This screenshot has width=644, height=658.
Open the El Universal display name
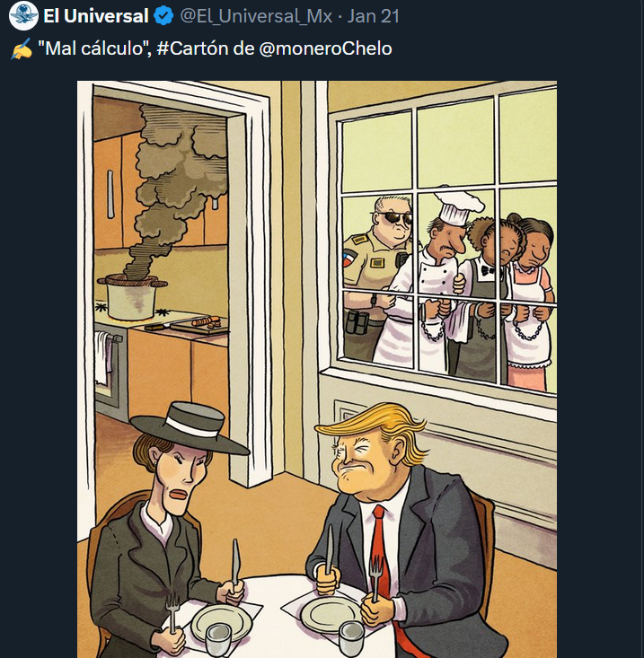[x=96, y=17]
